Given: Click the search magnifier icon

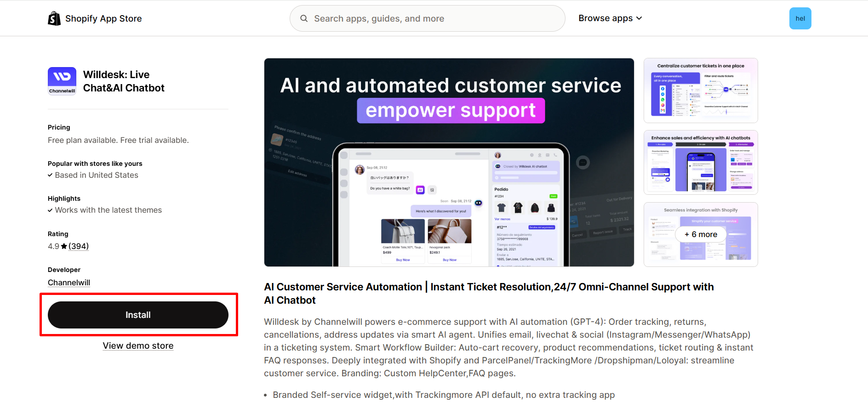Looking at the screenshot, I should click(304, 18).
